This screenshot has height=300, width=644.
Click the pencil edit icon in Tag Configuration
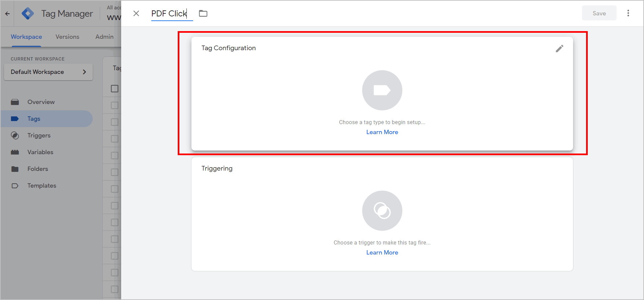tap(560, 48)
